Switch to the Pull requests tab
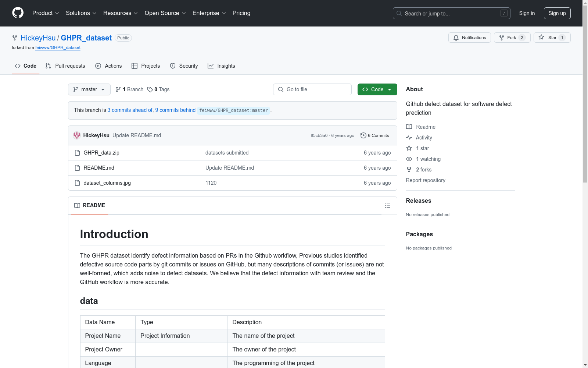Viewport: 588px width, 368px height. (x=65, y=66)
